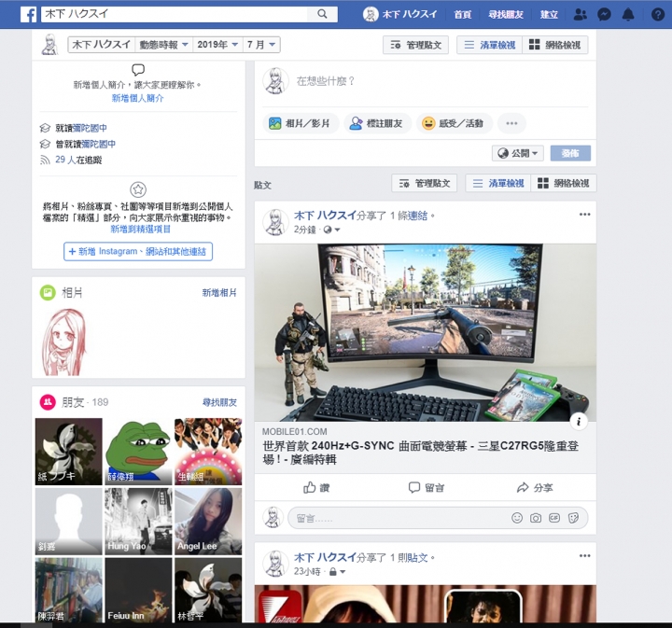Image resolution: width=672 pixels, height=628 pixels.
Task: Select 網格檢視 in the 貼文 section
Action: (x=564, y=183)
